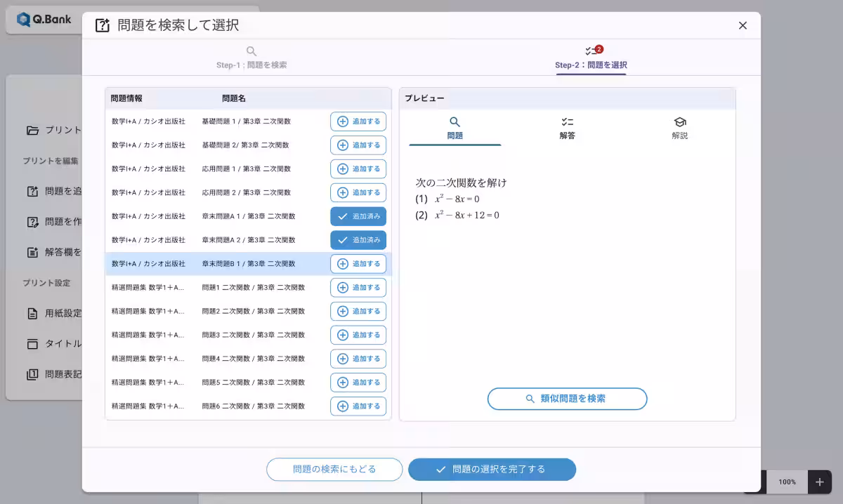This screenshot has width=843, height=504.
Task: Click the 類似問題を検索 button
Action: (x=567, y=399)
